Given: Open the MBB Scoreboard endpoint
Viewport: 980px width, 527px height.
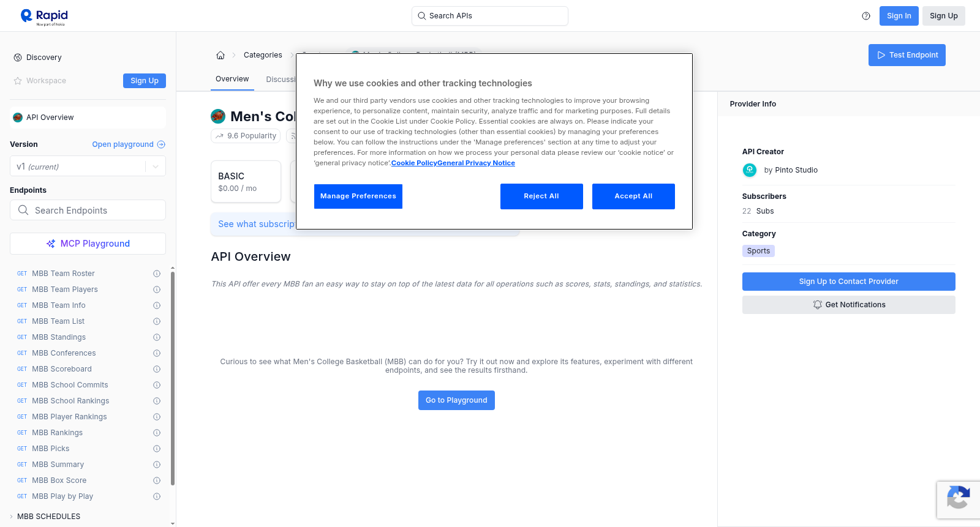Looking at the screenshot, I should tap(62, 369).
